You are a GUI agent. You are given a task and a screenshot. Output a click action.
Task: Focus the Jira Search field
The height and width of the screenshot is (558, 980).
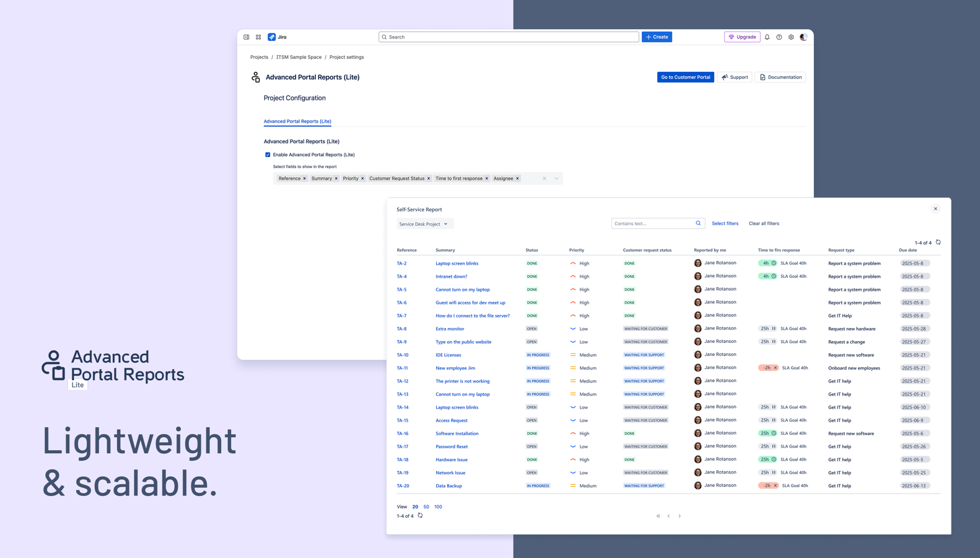click(509, 37)
